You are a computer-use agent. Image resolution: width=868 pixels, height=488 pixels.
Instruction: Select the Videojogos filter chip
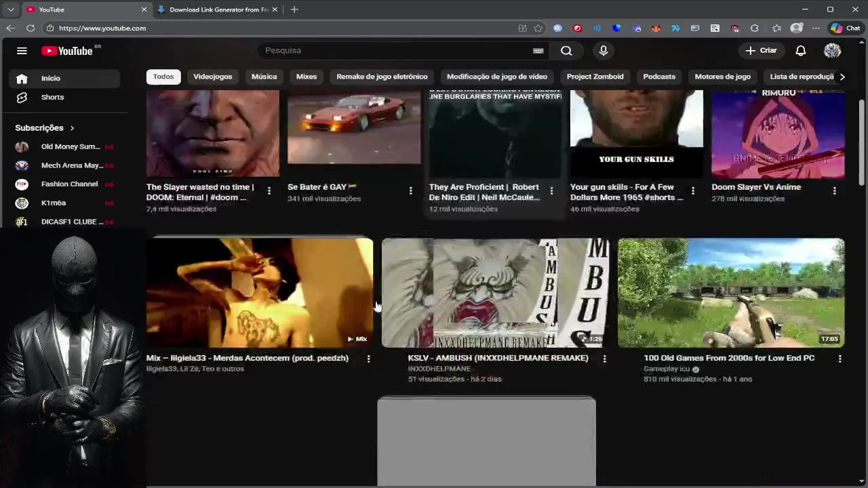pos(213,77)
